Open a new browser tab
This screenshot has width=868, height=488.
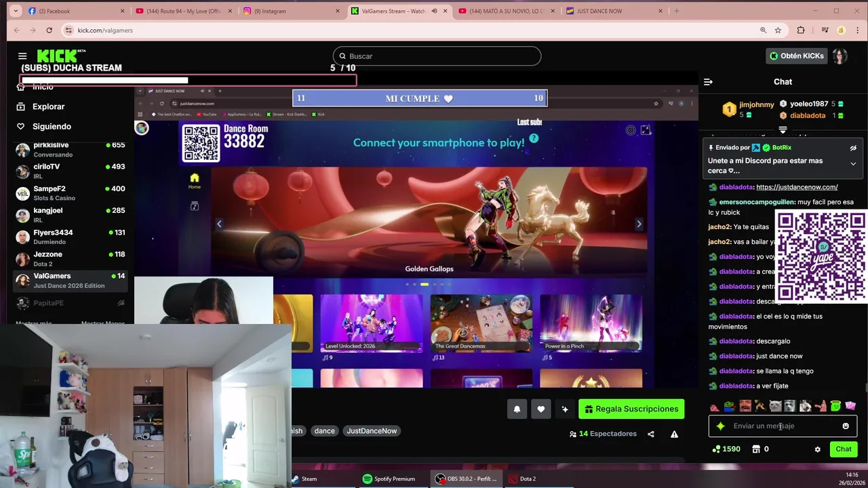point(676,11)
